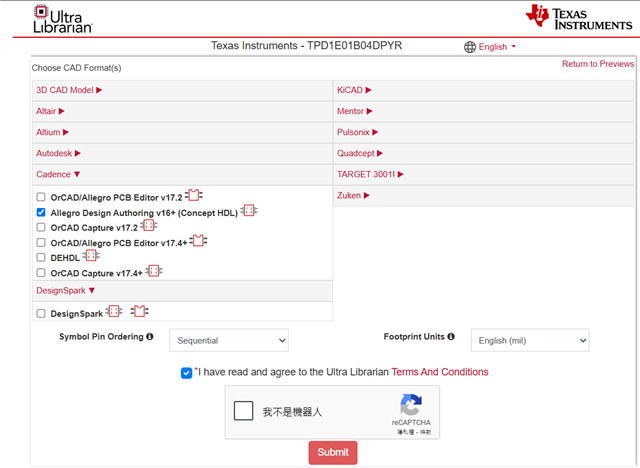
Task: Click footprint icon beside OrCAD/Allegro PCB Editor v17.2
Action: coord(194,195)
